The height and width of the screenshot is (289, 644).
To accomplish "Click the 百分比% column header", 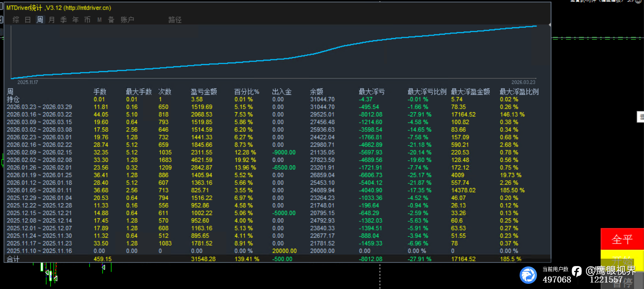I will tap(247, 92).
